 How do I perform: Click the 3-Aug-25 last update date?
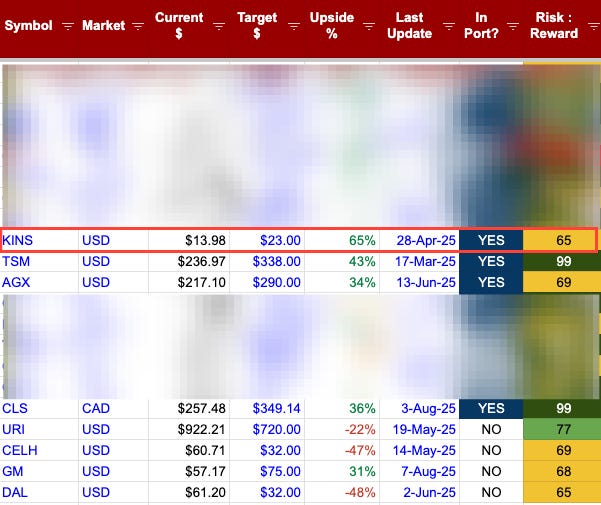click(420, 408)
